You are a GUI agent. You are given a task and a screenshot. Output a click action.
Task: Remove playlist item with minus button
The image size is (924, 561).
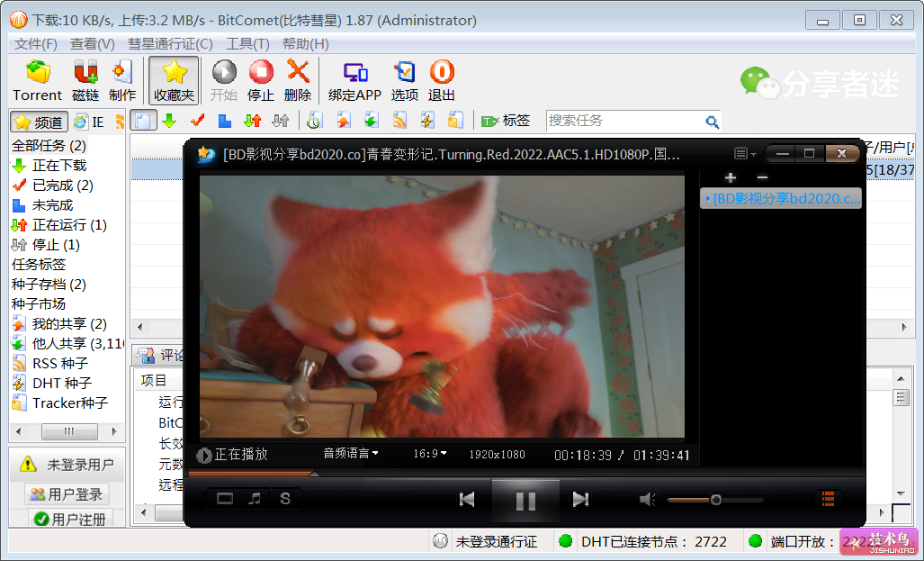tap(763, 177)
